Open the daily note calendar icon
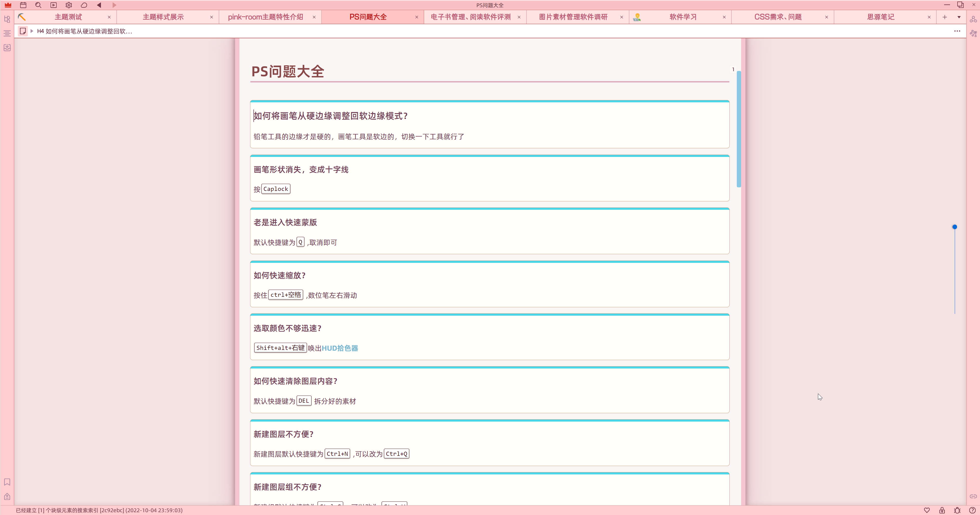This screenshot has height=515, width=980. tap(23, 5)
